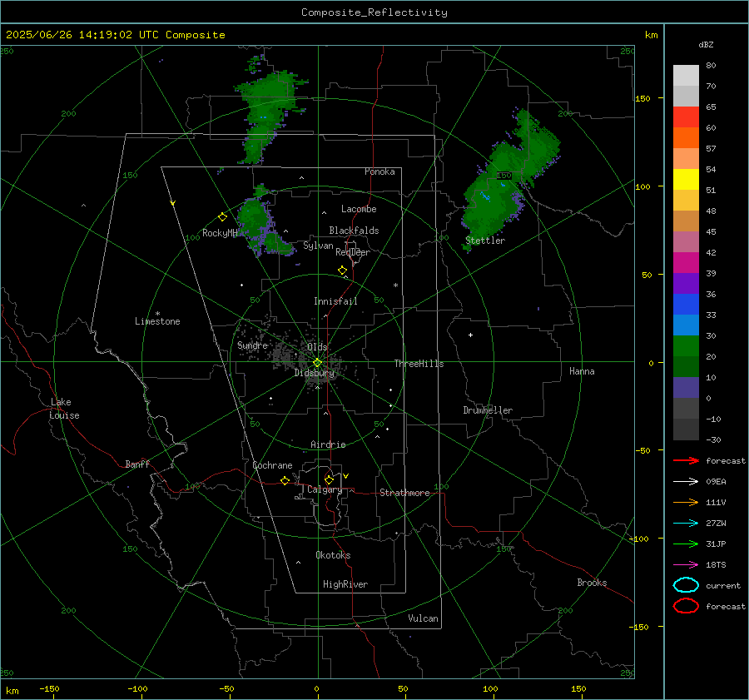Click the Ponoka city label

pos(379,171)
